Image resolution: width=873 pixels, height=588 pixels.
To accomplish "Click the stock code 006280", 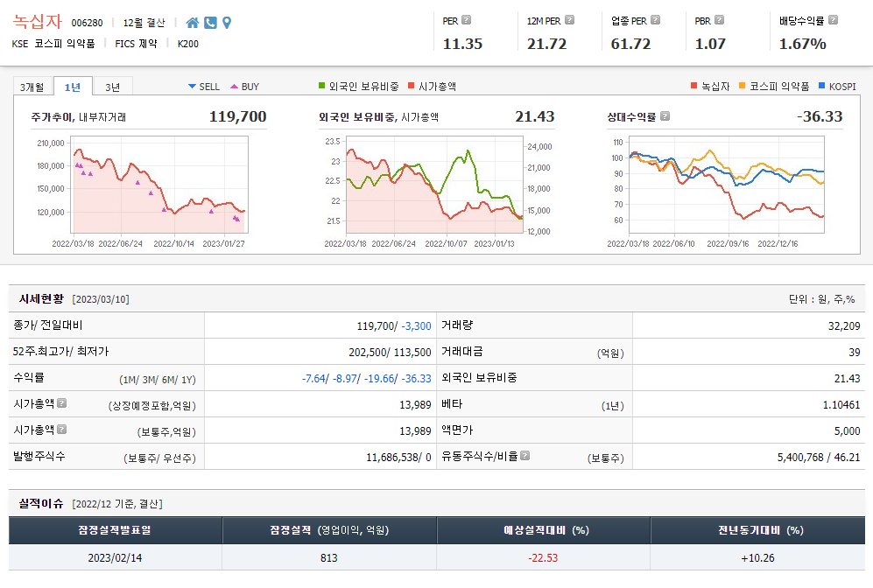I will (x=87, y=23).
